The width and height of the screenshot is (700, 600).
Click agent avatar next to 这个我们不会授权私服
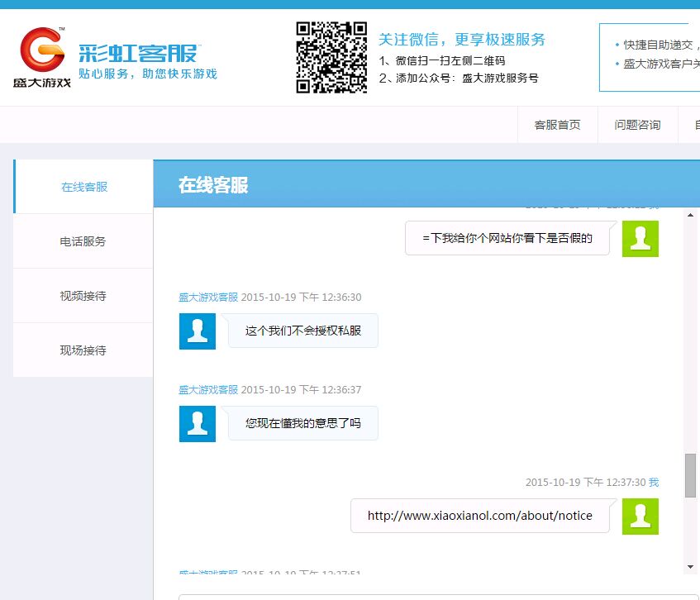tap(198, 331)
